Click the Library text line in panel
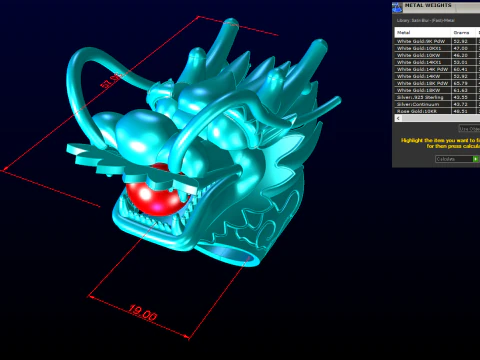This screenshot has width=480, height=360. pos(425,20)
